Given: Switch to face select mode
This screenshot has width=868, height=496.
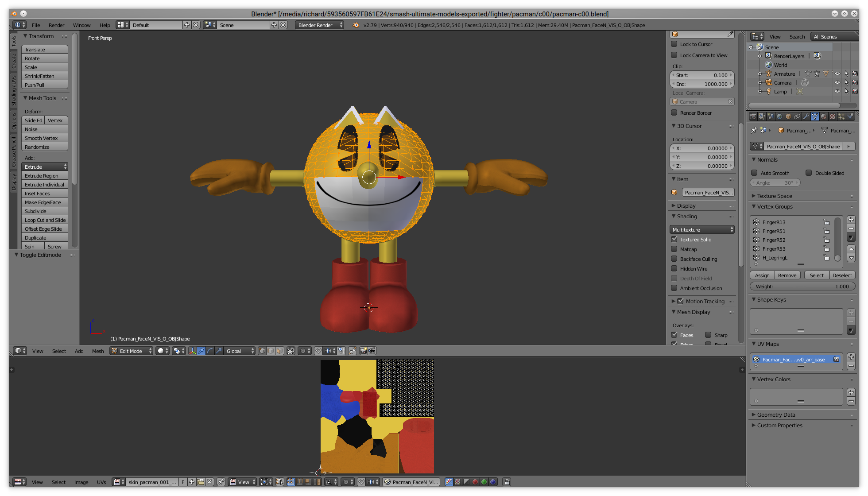Looking at the screenshot, I should (x=279, y=351).
